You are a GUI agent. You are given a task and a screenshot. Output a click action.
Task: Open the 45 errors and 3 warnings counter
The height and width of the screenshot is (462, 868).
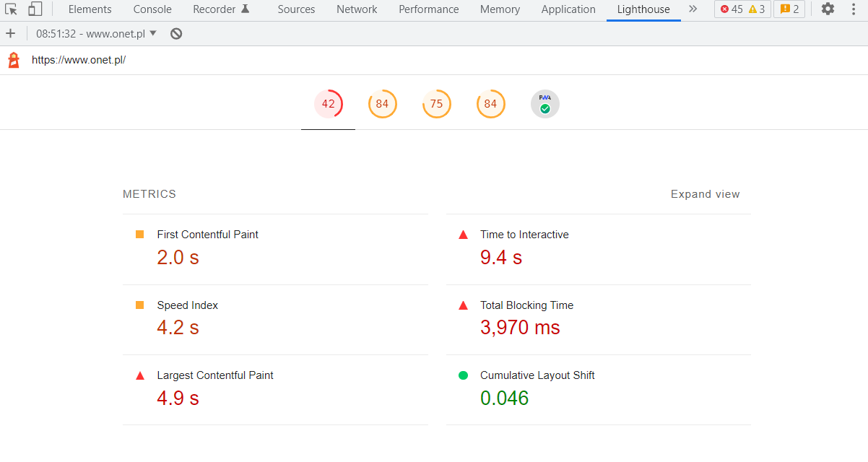point(742,9)
